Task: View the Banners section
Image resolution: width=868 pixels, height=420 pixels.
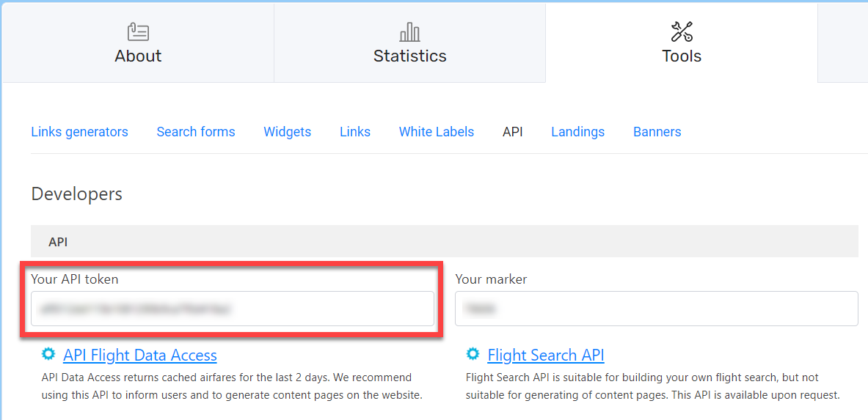Action: (657, 132)
